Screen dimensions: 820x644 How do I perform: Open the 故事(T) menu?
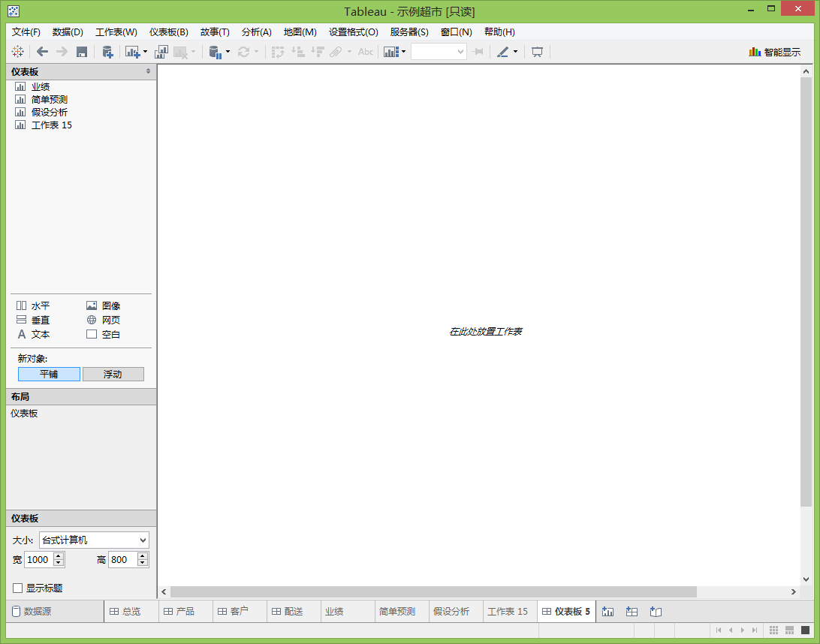pyautogui.click(x=215, y=32)
